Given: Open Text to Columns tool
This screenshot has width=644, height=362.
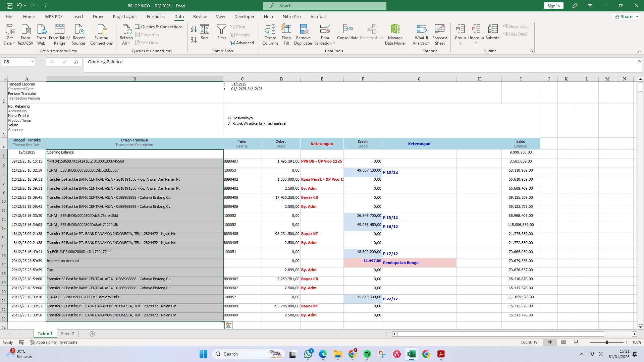Looking at the screenshot, I should [x=270, y=34].
